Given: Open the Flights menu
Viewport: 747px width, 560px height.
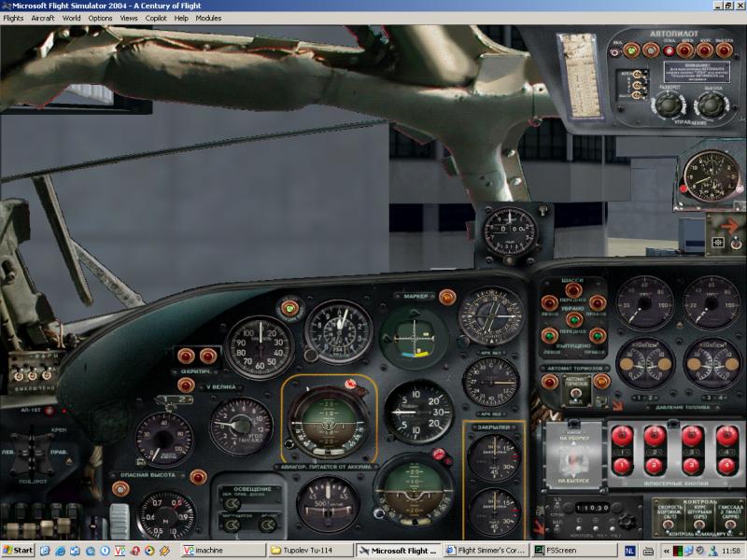Looking at the screenshot, I should [x=13, y=18].
